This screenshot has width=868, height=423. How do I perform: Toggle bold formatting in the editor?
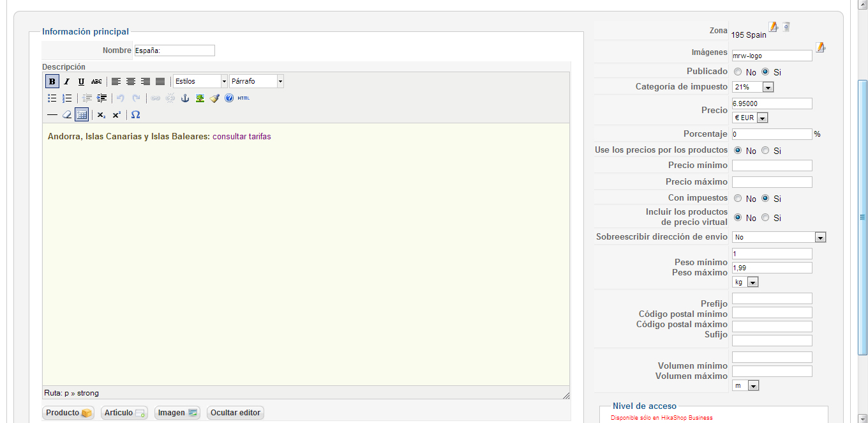click(x=52, y=81)
